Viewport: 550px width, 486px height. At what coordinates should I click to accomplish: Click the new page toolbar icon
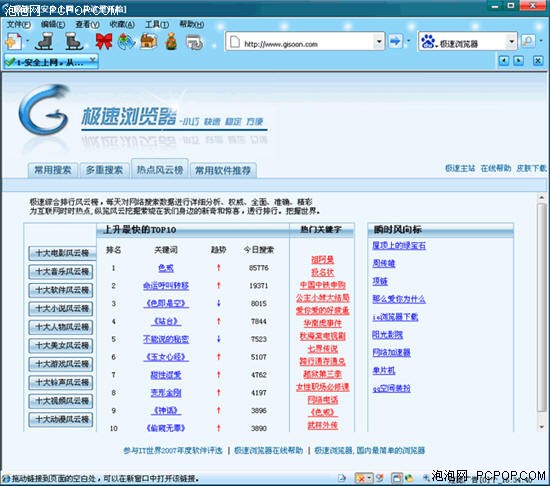[14, 41]
